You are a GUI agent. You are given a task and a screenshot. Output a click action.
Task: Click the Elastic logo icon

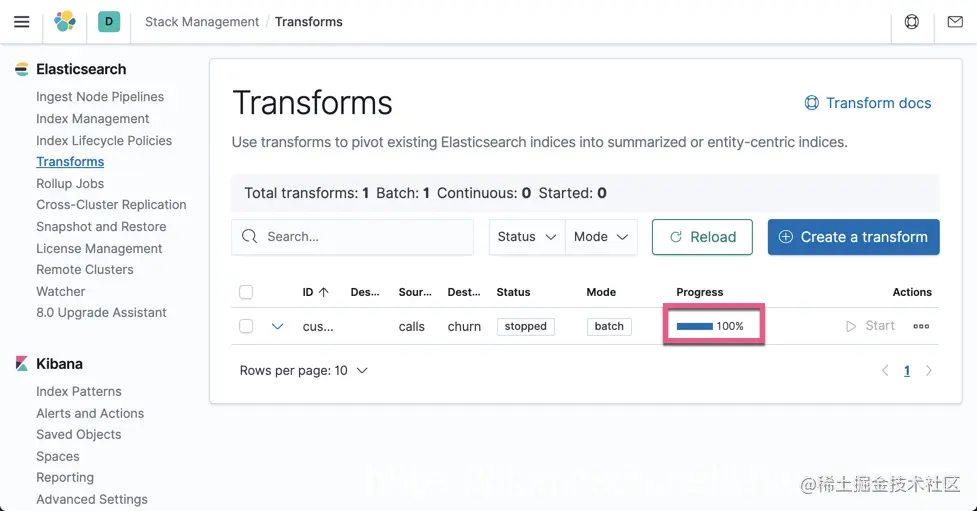click(x=65, y=22)
